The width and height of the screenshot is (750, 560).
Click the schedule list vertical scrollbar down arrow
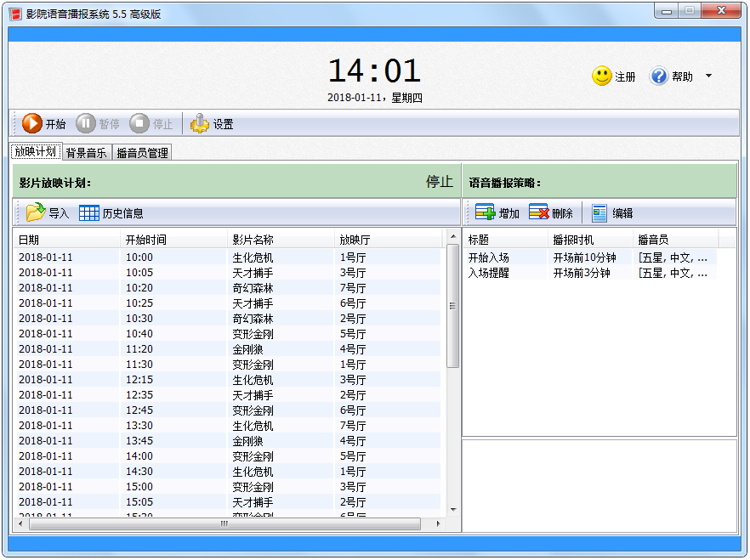click(x=452, y=509)
